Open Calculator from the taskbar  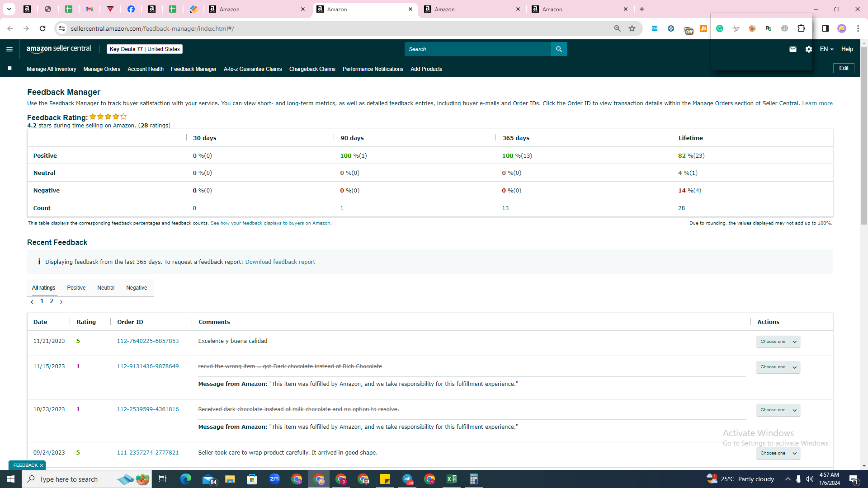pyautogui.click(x=474, y=479)
